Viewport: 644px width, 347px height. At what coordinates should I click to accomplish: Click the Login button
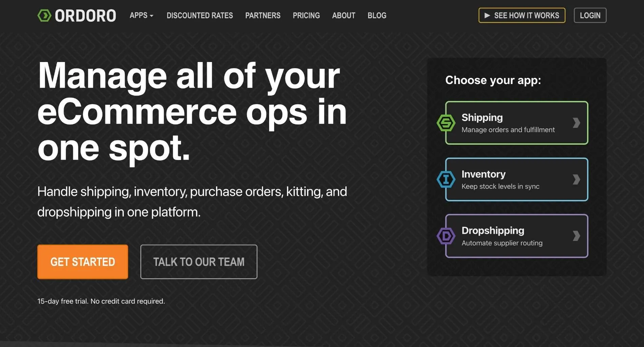(x=590, y=15)
